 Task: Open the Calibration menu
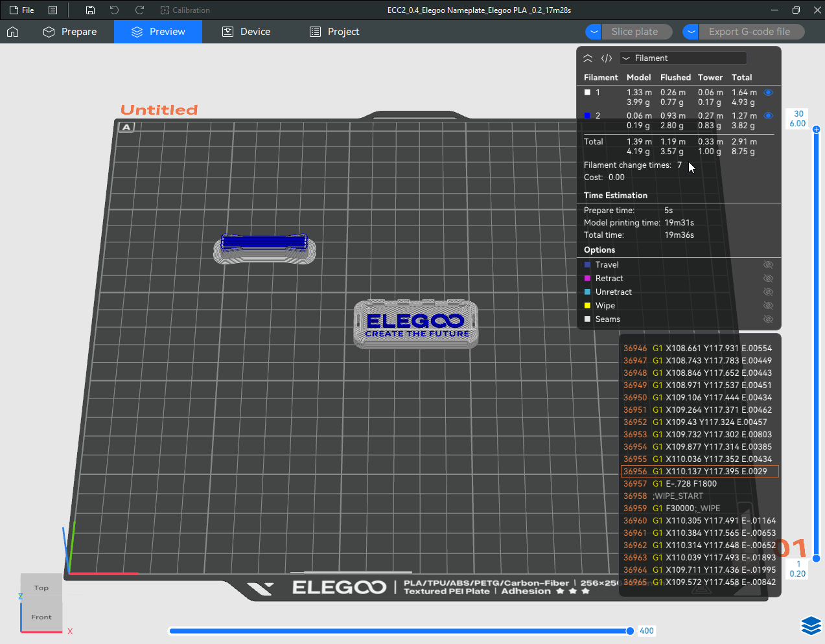pos(185,10)
